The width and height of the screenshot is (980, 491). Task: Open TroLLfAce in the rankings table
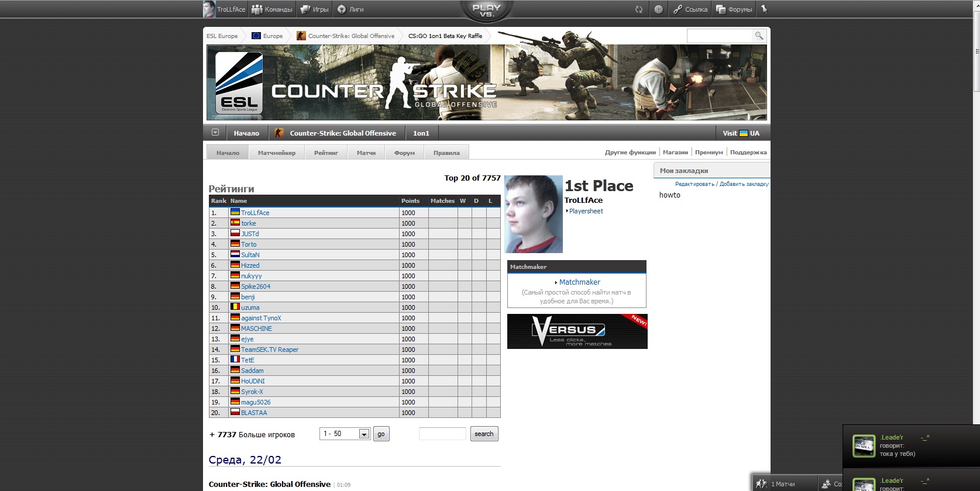pos(255,213)
